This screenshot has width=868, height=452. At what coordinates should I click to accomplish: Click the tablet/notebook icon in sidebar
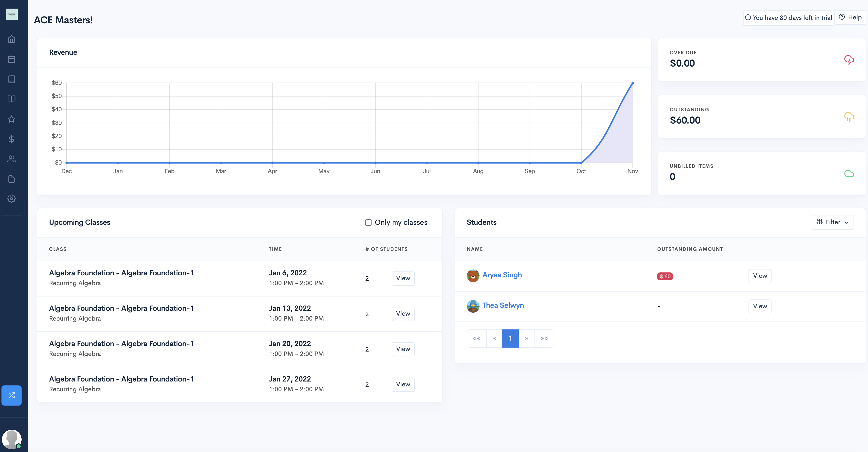tap(12, 79)
